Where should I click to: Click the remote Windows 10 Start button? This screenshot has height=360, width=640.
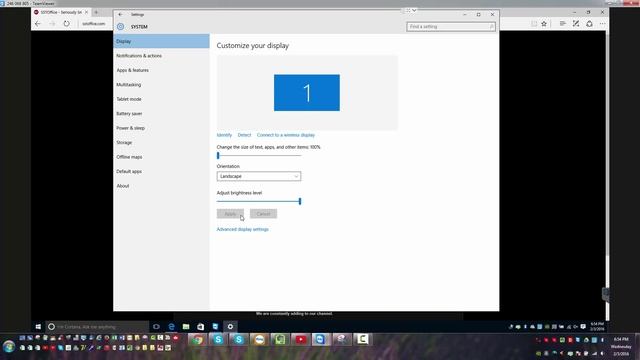click(38, 327)
